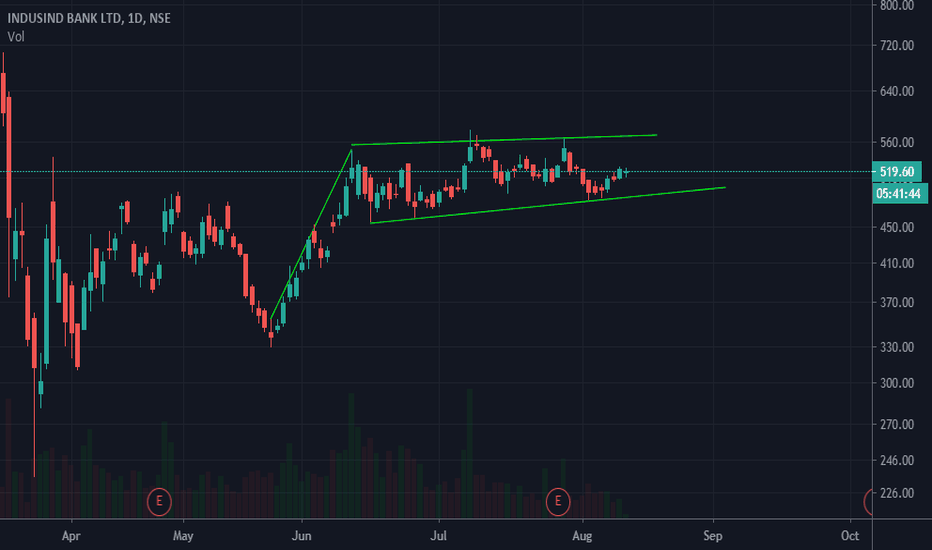Click the 246.00 price axis label

pyautogui.click(x=897, y=460)
